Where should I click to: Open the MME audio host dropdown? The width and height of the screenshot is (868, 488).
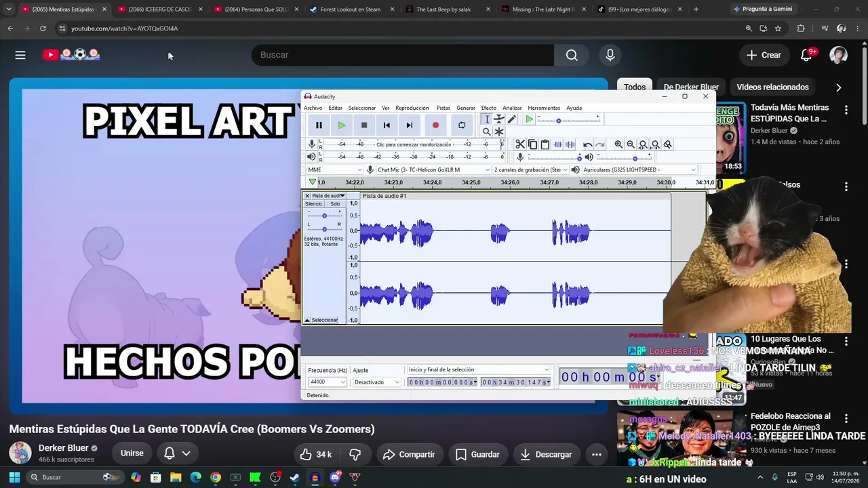point(335,169)
